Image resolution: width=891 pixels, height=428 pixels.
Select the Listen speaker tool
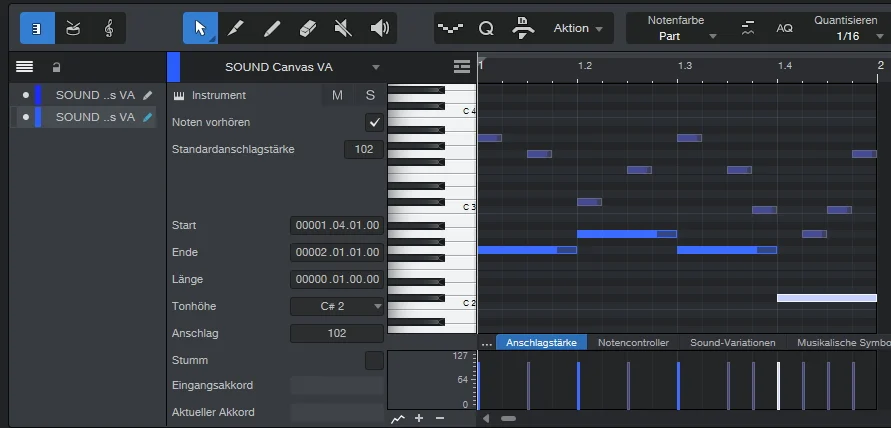(380, 28)
